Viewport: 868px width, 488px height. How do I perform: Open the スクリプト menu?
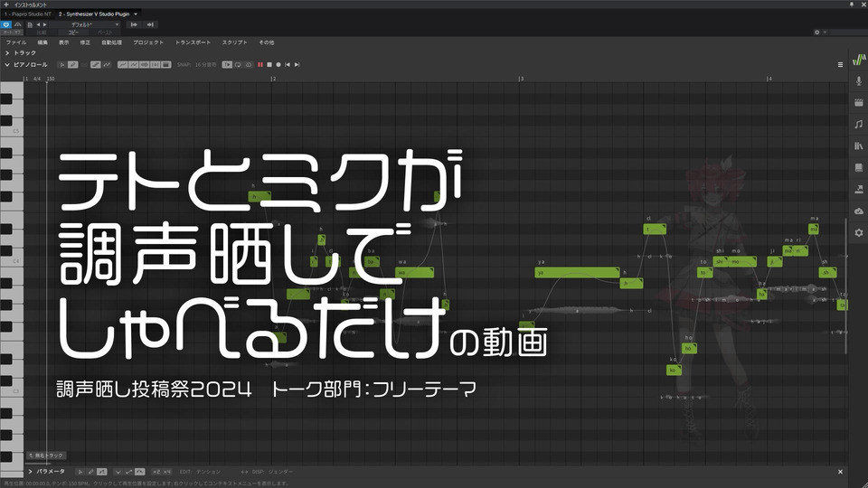235,42
